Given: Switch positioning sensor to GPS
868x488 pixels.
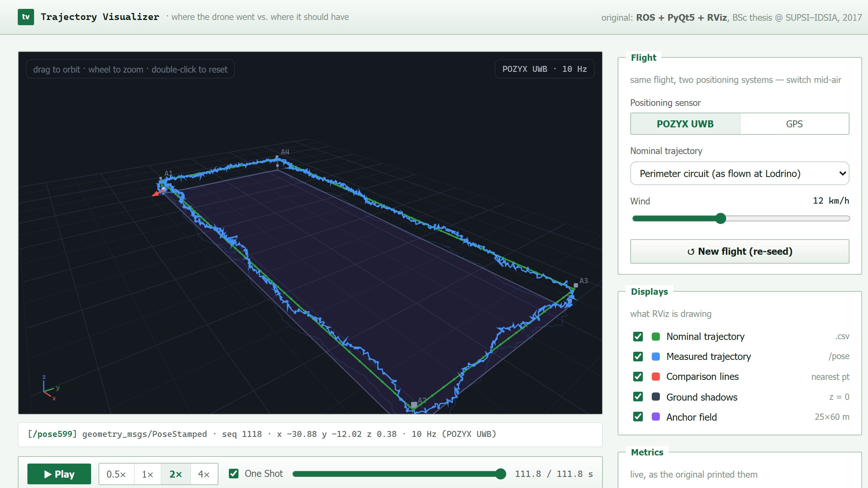Looking at the screenshot, I should (794, 124).
